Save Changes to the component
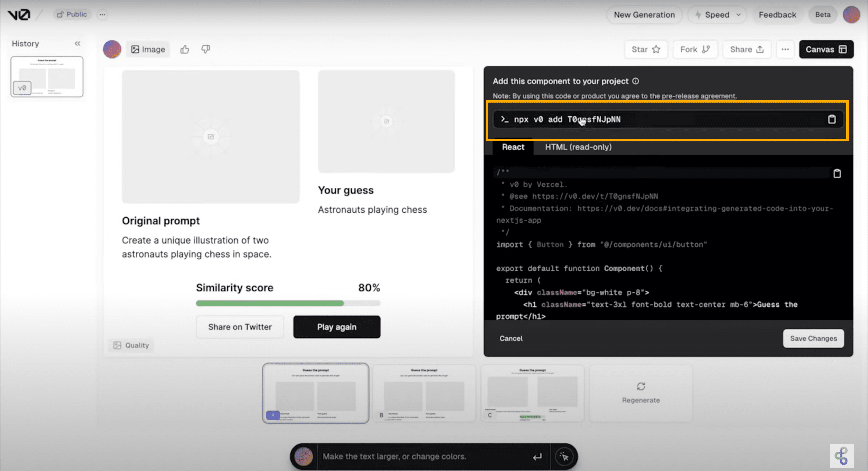868x471 pixels. coord(813,338)
